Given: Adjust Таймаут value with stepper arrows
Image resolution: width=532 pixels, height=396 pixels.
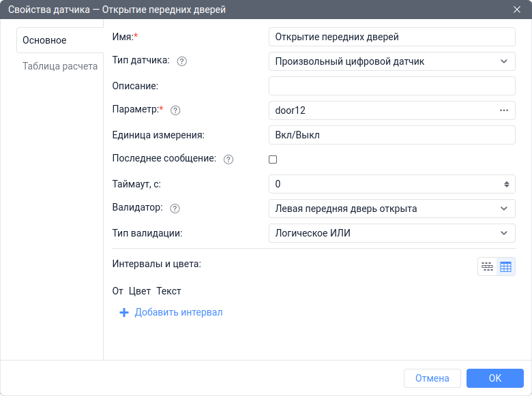Looking at the screenshot, I should tap(507, 184).
